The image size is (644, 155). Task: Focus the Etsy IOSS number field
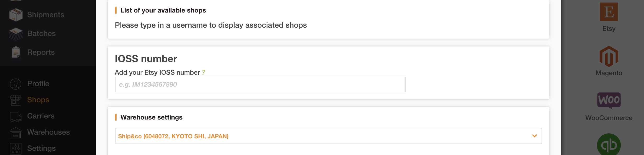260,85
